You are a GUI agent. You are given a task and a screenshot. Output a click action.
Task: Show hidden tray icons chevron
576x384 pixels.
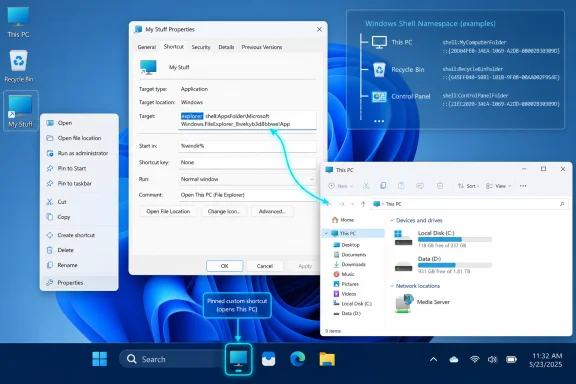click(433, 359)
